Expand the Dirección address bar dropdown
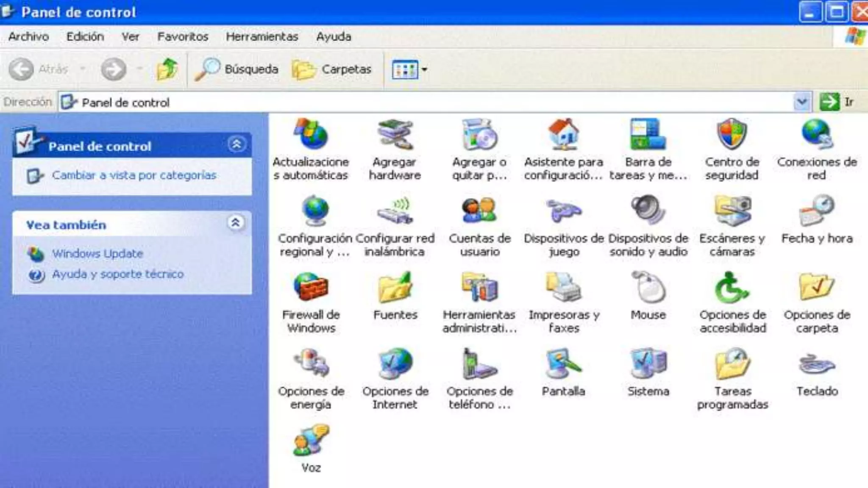The height and width of the screenshot is (488, 868). click(801, 102)
